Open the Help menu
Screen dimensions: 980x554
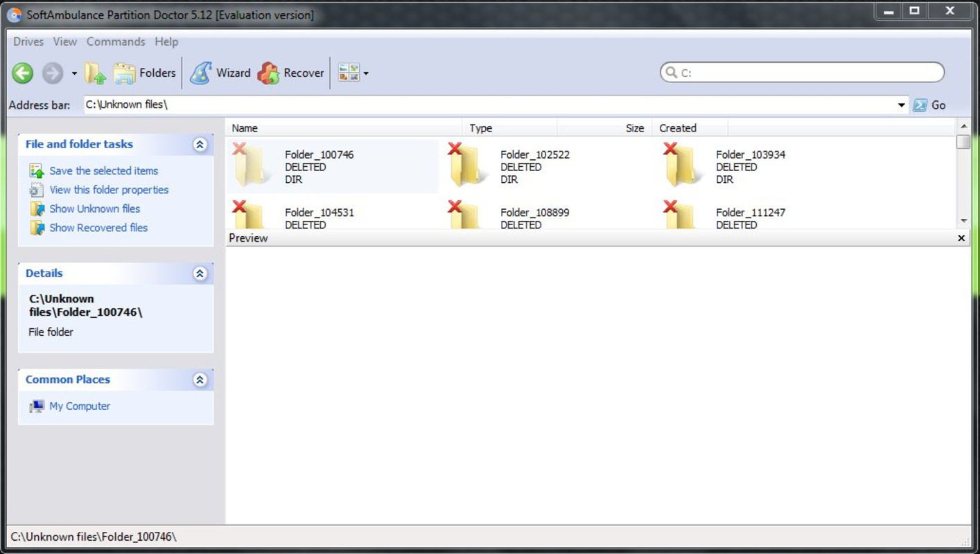(x=166, y=42)
